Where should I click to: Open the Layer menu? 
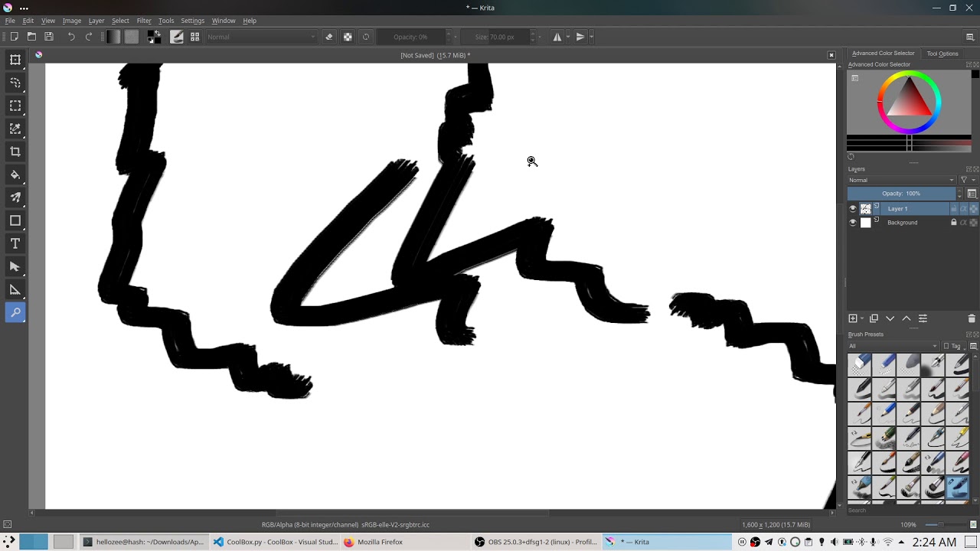[96, 21]
